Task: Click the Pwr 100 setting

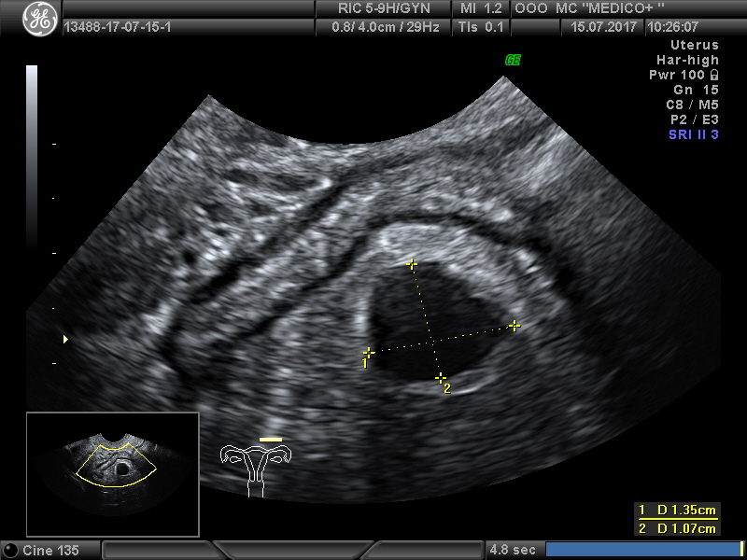Action: (676, 75)
